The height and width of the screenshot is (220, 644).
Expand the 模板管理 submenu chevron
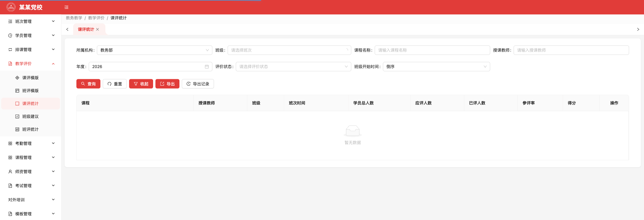tap(53, 214)
